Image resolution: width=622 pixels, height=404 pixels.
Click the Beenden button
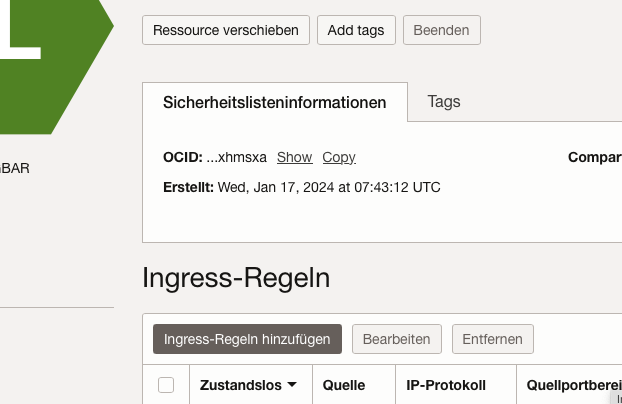(x=441, y=30)
